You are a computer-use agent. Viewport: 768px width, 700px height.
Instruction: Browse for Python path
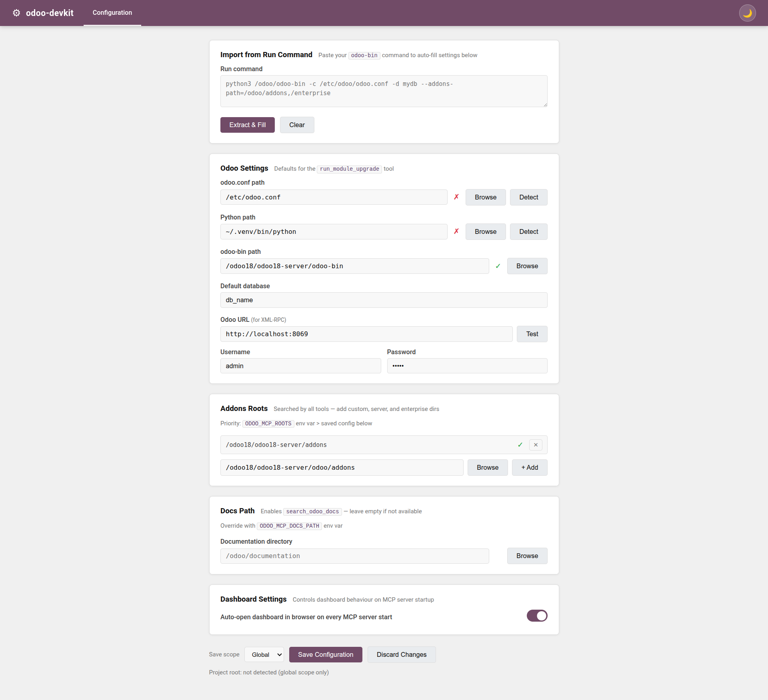click(x=486, y=231)
